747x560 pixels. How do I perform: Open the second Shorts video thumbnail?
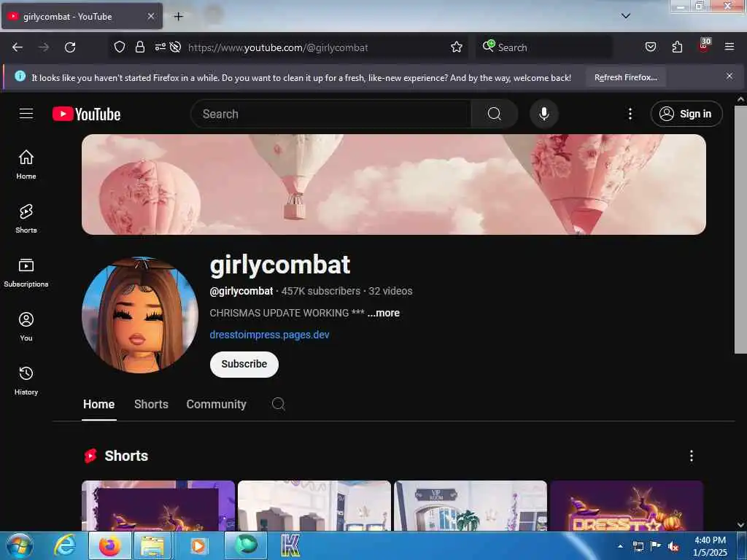[x=314, y=506]
